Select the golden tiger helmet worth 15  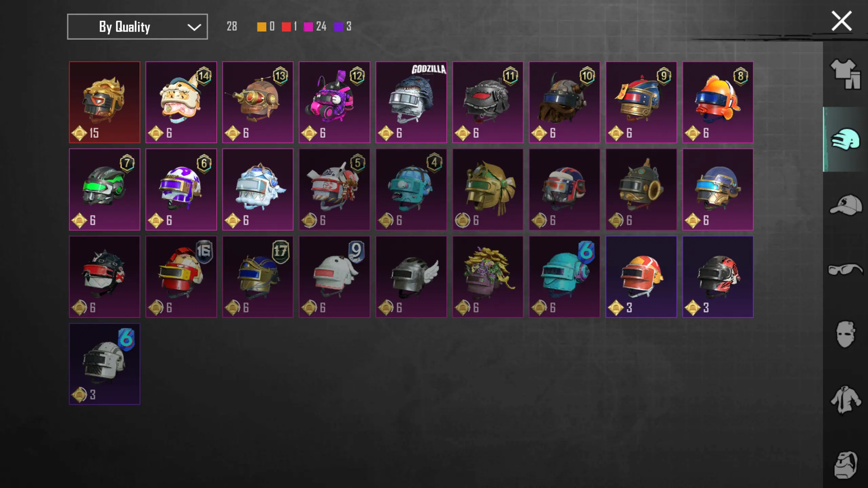[x=104, y=102]
